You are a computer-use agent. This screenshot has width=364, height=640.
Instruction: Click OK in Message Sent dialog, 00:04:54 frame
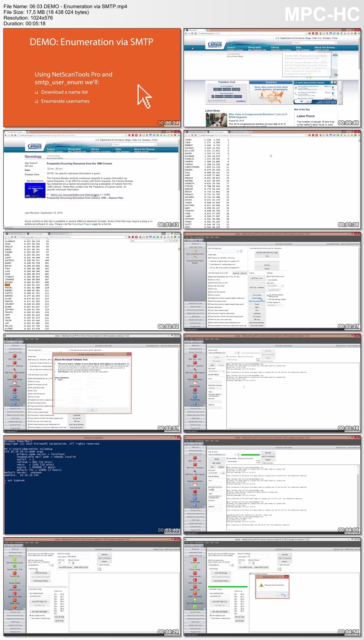point(283,594)
